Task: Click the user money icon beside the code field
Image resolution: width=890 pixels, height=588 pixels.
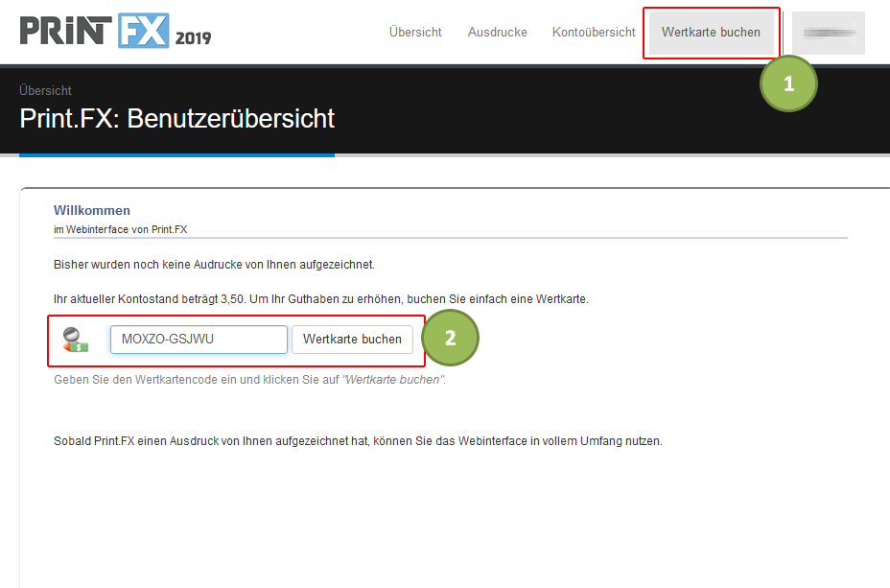Action: coord(75,340)
